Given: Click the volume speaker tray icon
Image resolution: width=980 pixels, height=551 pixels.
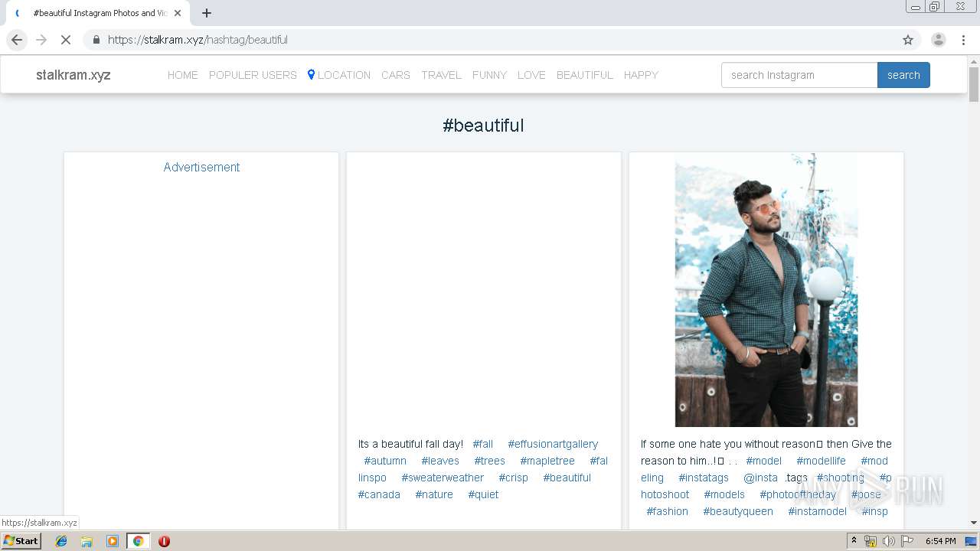Looking at the screenshot, I should point(888,541).
